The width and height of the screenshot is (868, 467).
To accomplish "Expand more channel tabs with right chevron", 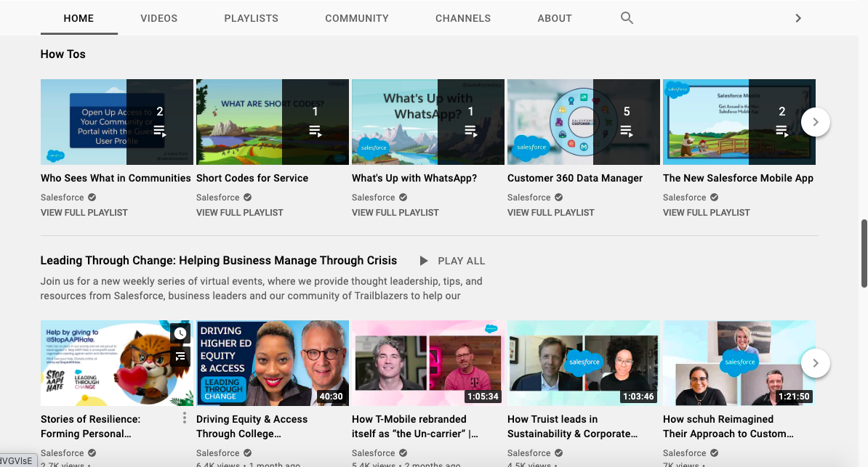I will coord(798,18).
